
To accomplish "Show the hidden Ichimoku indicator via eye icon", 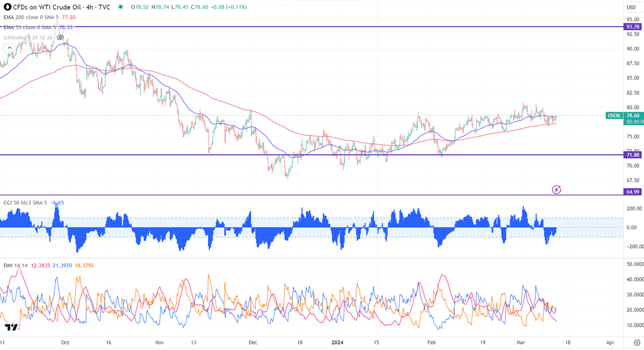I will point(60,37).
